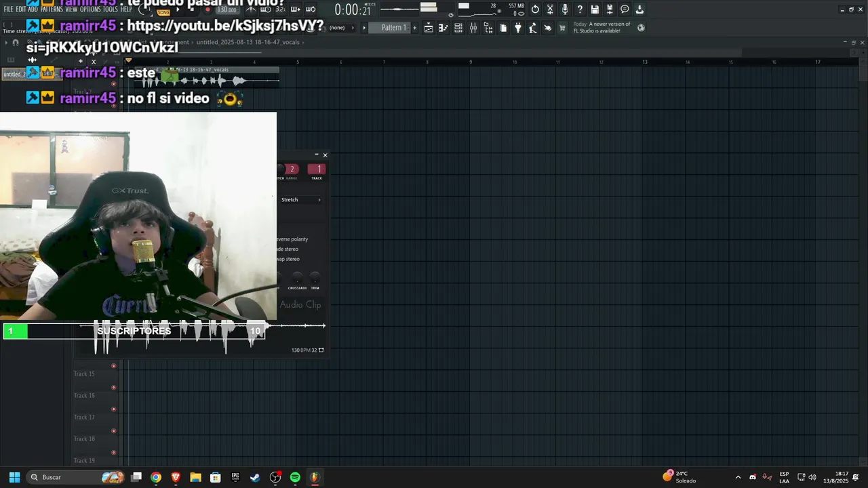This screenshot has width=868, height=488.
Task: Open the TOOLS menu
Action: click(x=111, y=9)
